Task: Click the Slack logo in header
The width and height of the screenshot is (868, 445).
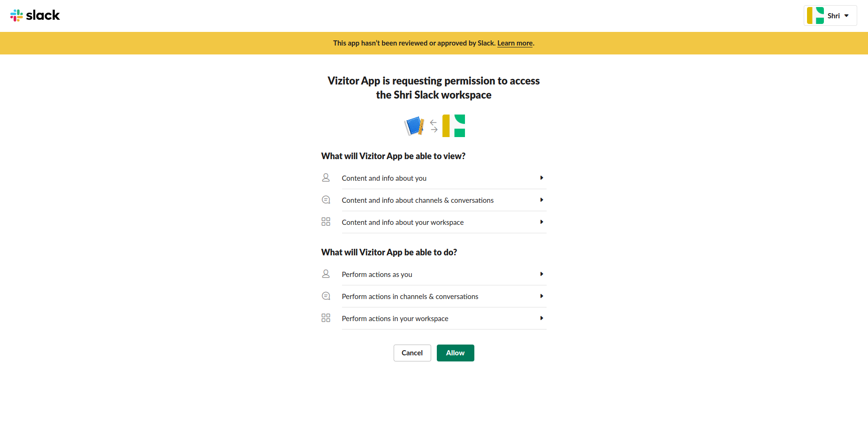Action: [35, 15]
